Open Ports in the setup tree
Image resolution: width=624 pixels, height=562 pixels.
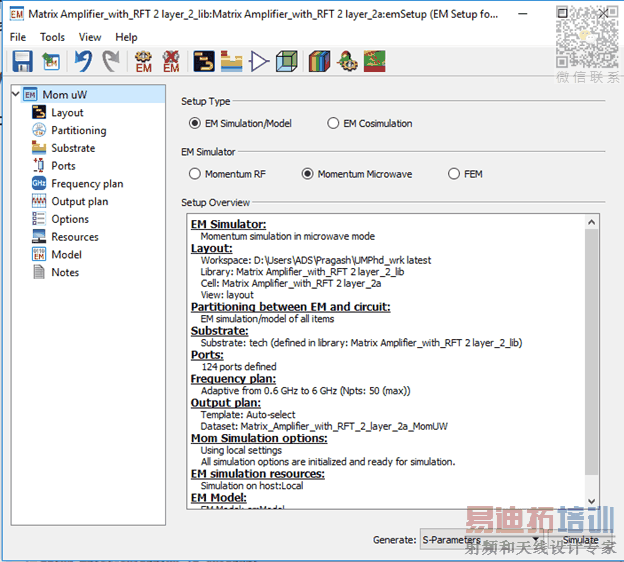(x=63, y=166)
